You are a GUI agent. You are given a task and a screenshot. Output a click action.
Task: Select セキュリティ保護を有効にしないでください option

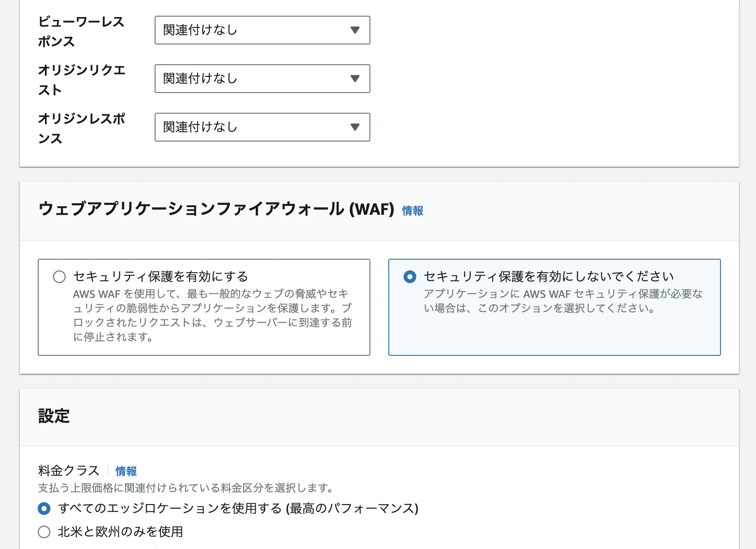(409, 277)
